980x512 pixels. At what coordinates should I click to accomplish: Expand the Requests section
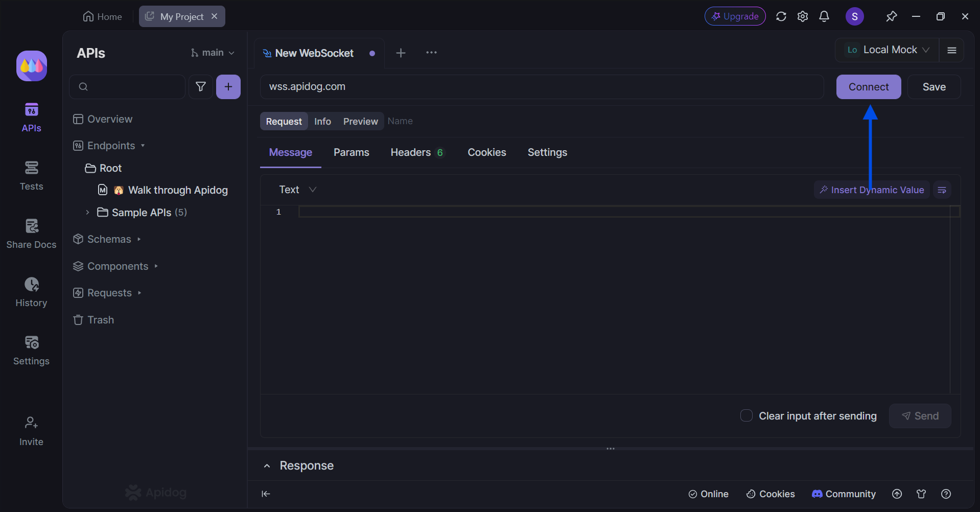point(139,293)
